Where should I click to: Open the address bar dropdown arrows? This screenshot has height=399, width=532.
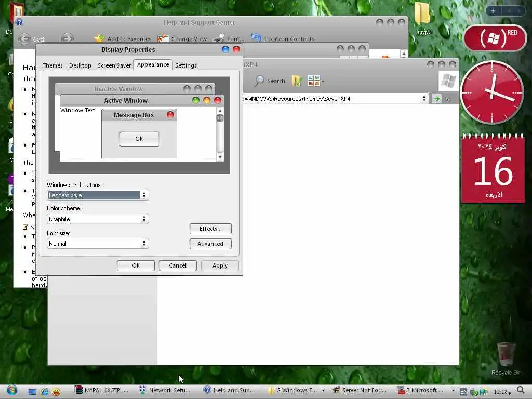tap(424, 99)
